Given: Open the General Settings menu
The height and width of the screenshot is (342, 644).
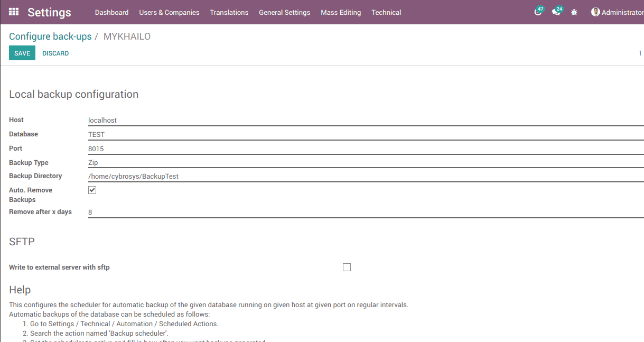Looking at the screenshot, I should tap(284, 12).
